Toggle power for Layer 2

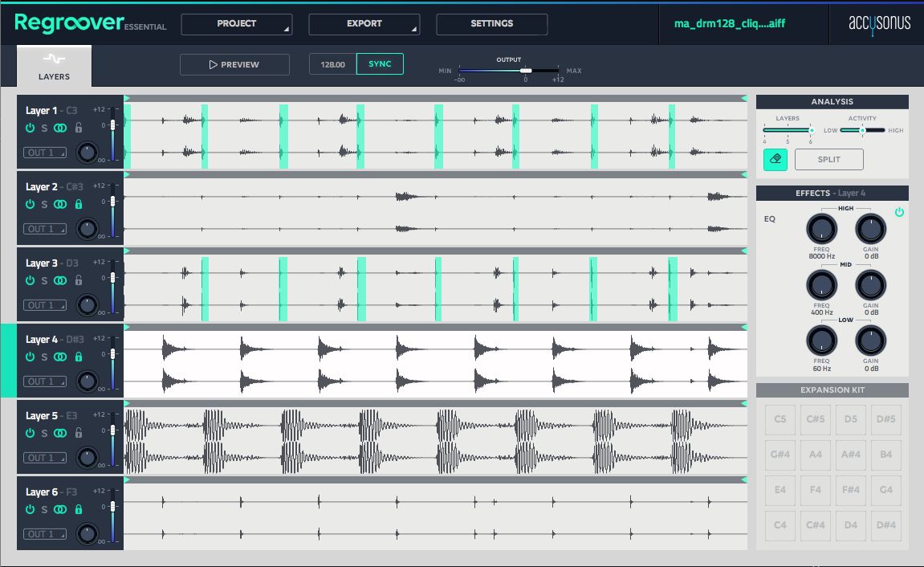click(30, 204)
